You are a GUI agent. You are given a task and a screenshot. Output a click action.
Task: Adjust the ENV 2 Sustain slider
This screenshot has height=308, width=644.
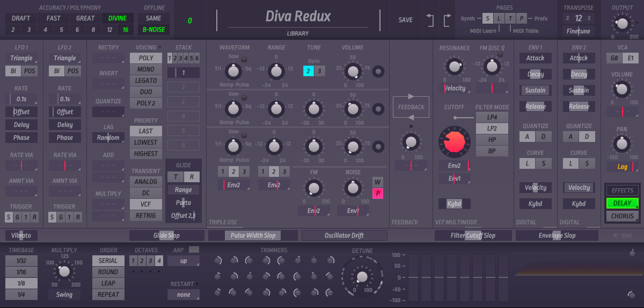[x=579, y=90]
